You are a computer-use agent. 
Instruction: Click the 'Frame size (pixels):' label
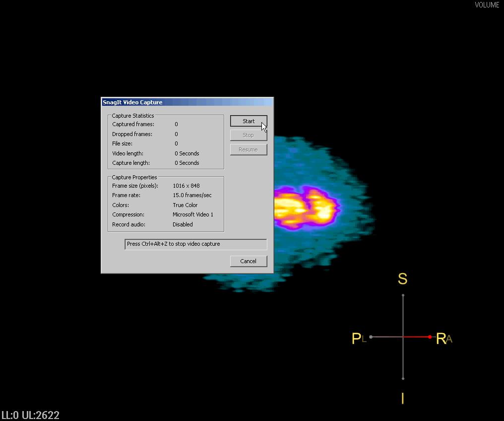[x=135, y=186]
